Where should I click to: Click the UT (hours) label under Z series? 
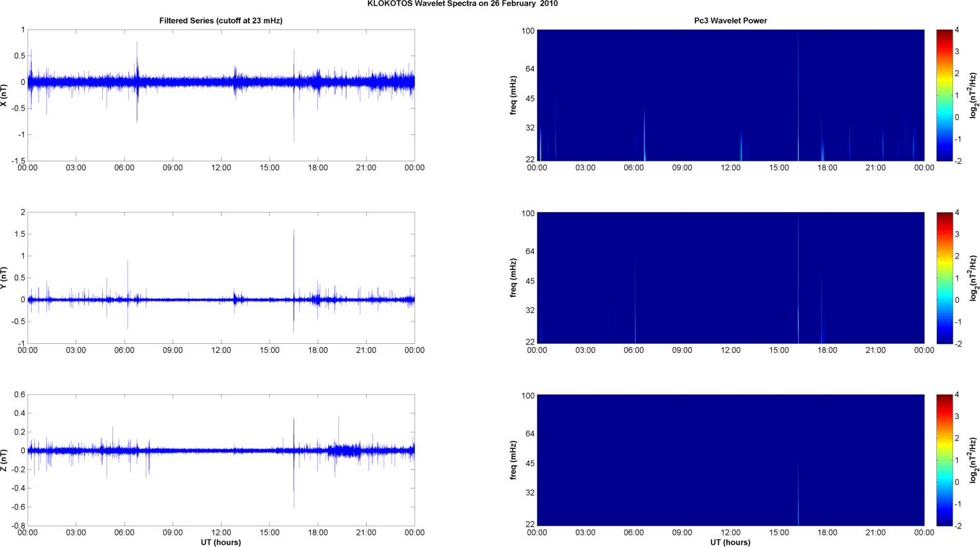pos(221,542)
